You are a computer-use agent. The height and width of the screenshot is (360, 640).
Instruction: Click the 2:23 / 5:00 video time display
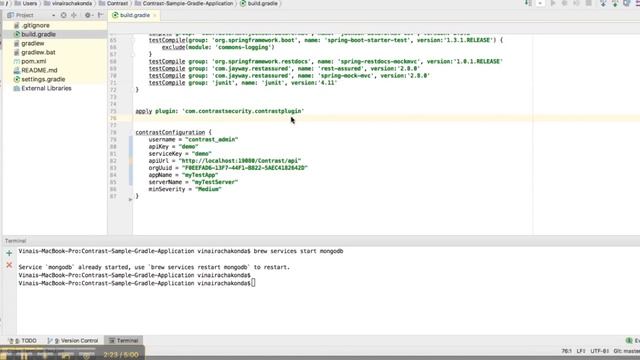point(121,355)
